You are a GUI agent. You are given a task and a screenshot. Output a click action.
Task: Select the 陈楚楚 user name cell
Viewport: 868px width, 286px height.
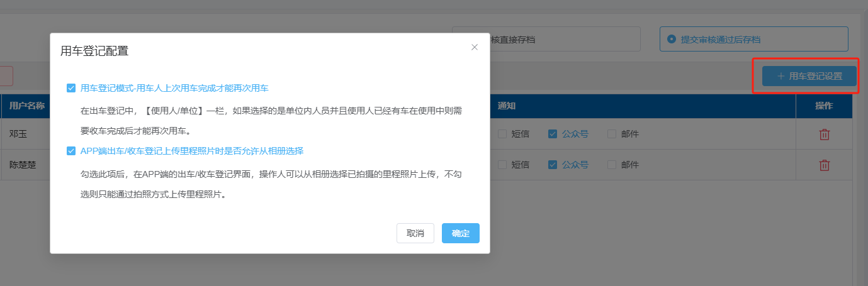pos(22,165)
